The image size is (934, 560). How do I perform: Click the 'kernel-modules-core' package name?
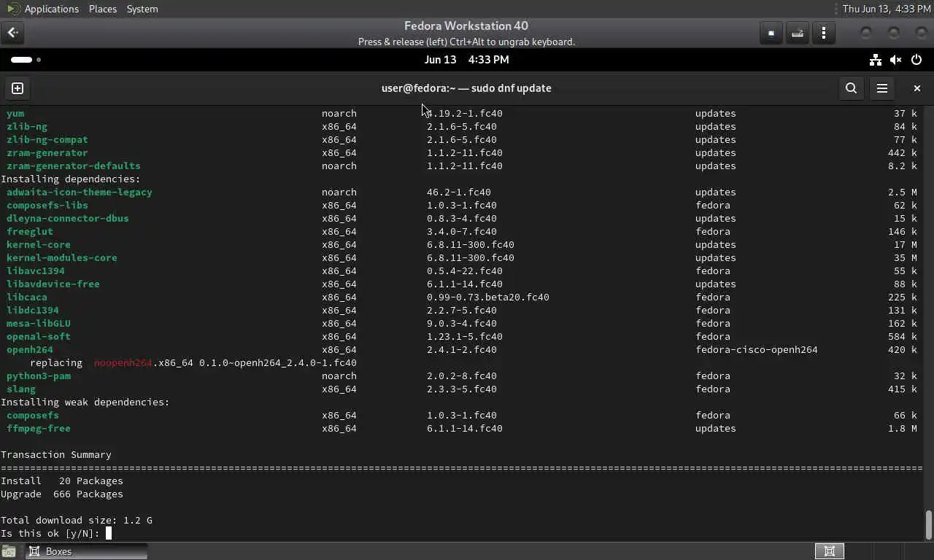click(x=62, y=257)
